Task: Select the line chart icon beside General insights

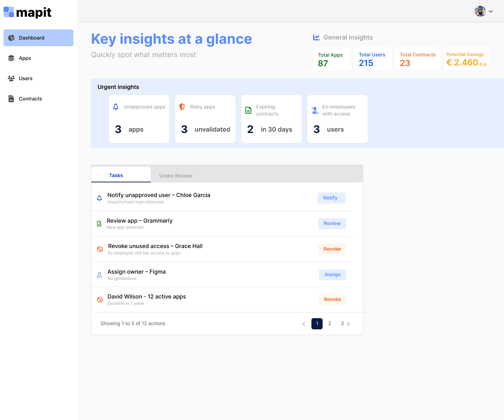Action: pos(316,37)
